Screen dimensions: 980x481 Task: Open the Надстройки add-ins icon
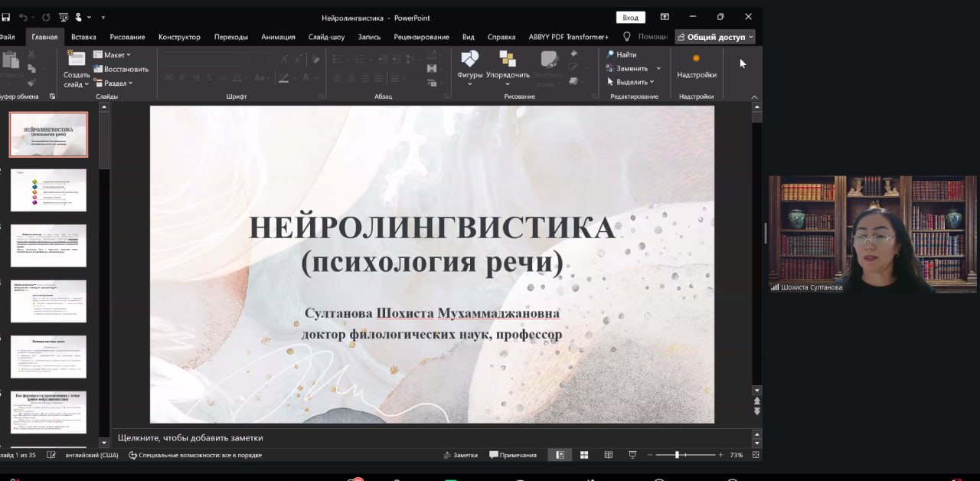696,60
